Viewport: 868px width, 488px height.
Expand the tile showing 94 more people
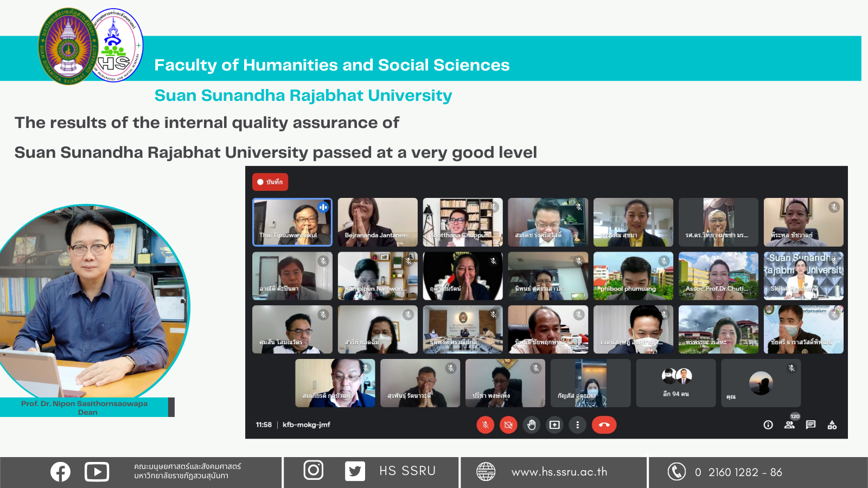click(675, 383)
